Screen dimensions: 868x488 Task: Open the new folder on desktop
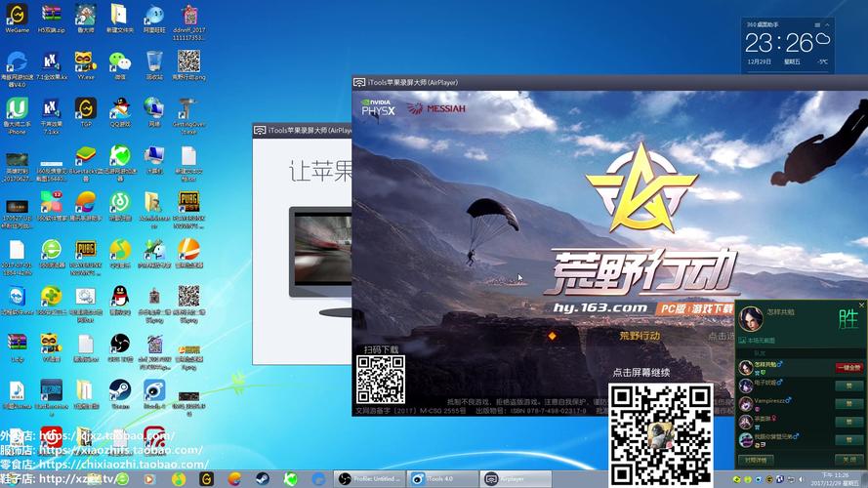(119, 18)
